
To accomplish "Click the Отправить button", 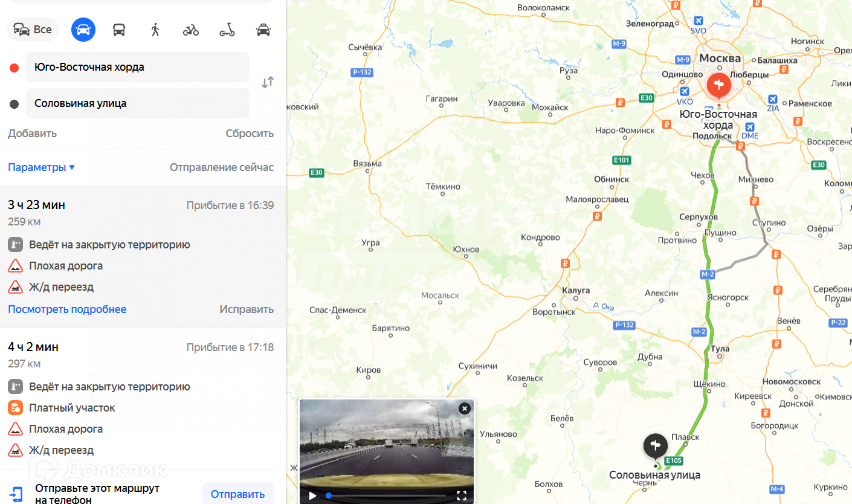I will 237,494.
